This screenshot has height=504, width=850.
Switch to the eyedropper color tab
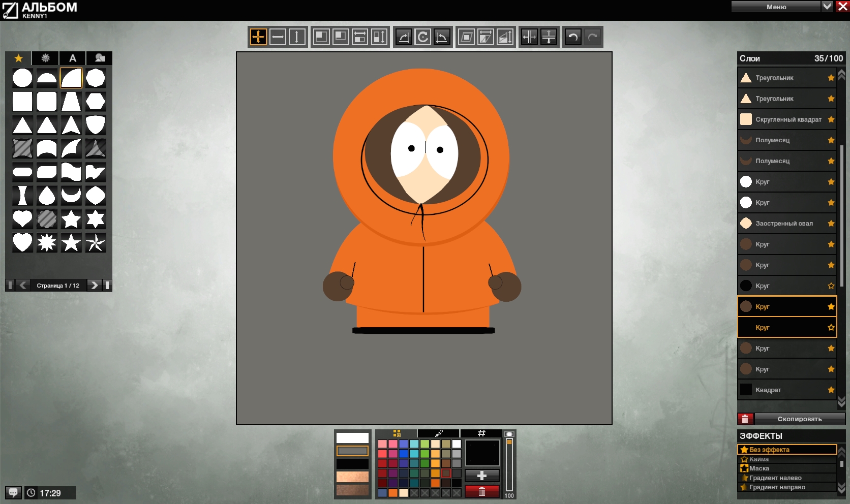coord(439,433)
